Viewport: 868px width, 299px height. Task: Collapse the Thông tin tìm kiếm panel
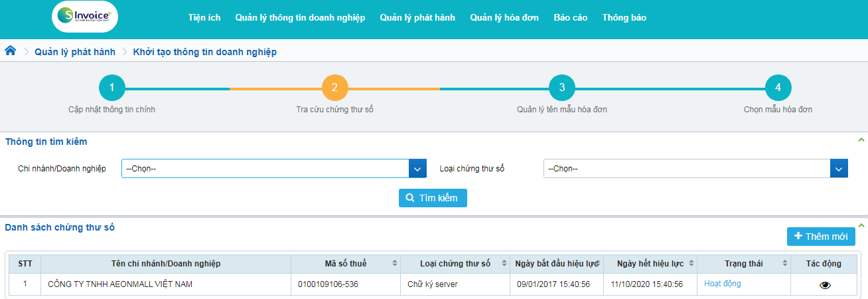coord(861,140)
